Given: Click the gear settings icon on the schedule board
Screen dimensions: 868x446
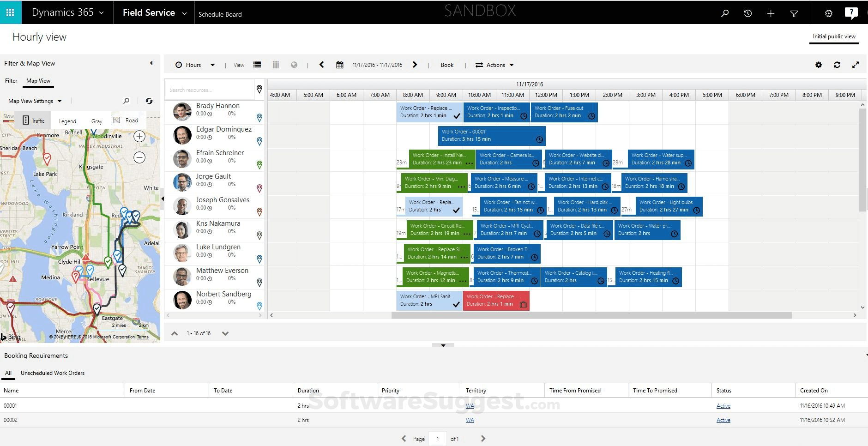Looking at the screenshot, I should coord(819,65).
